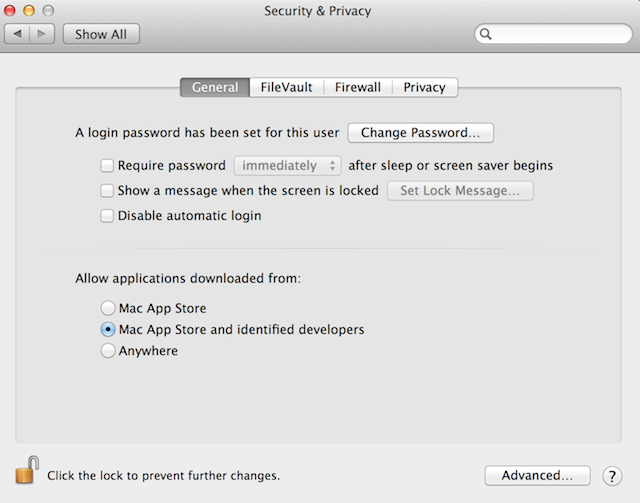Image resolution: width=640 pixels, height=503 pixels.
Task: Select the General tab
Action: (215, 87)
